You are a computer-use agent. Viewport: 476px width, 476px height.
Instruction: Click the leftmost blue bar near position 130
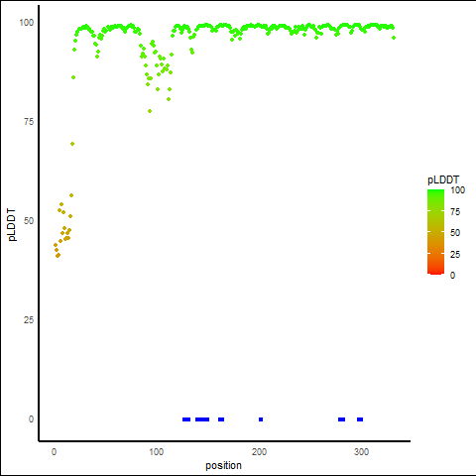point(186,419)
